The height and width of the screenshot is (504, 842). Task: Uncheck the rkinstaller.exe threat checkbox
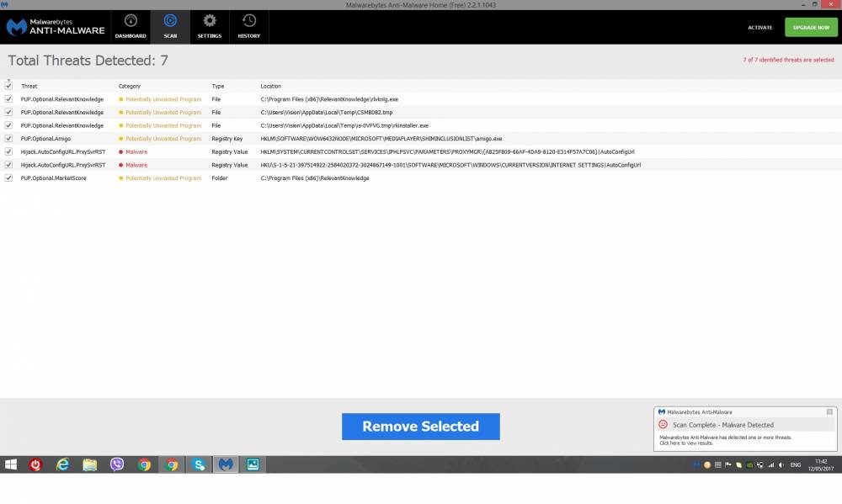[x=8, y=125]
